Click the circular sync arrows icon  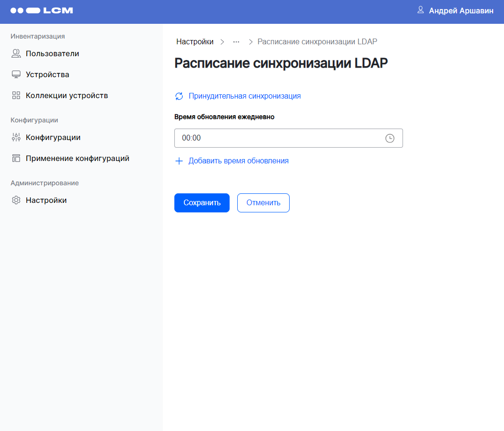[x=179, y=96]
